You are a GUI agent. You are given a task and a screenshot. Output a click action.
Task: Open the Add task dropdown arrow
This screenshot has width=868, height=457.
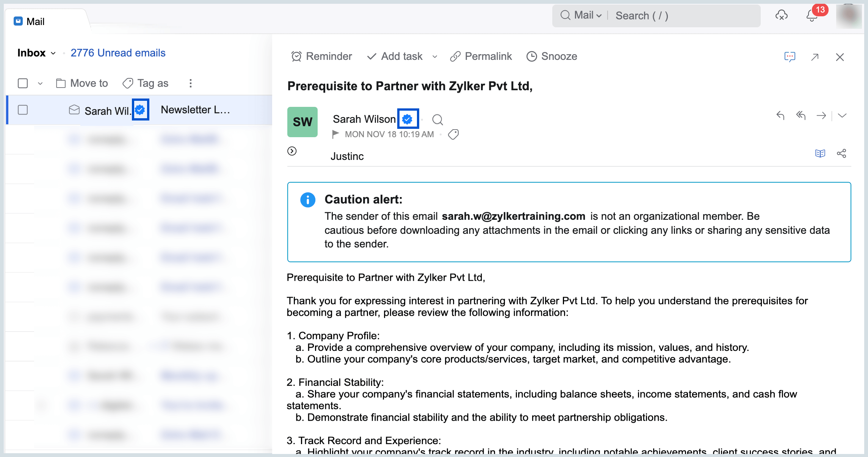click(x=435, y=57)
